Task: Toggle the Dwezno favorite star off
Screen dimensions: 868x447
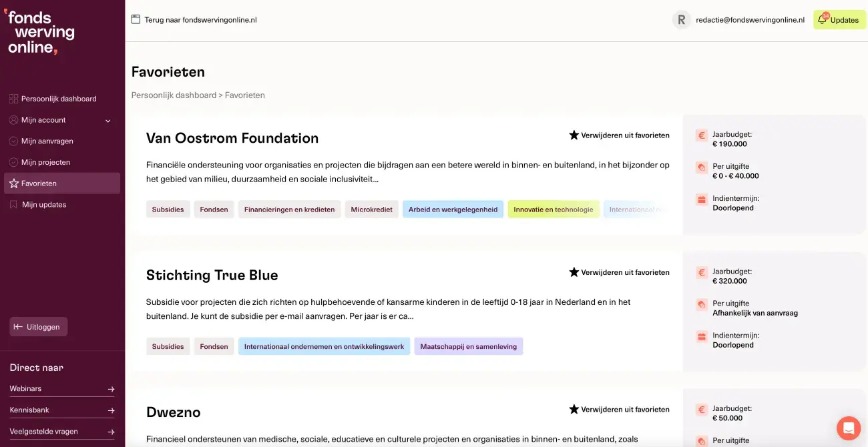Action: pos(574,409)
